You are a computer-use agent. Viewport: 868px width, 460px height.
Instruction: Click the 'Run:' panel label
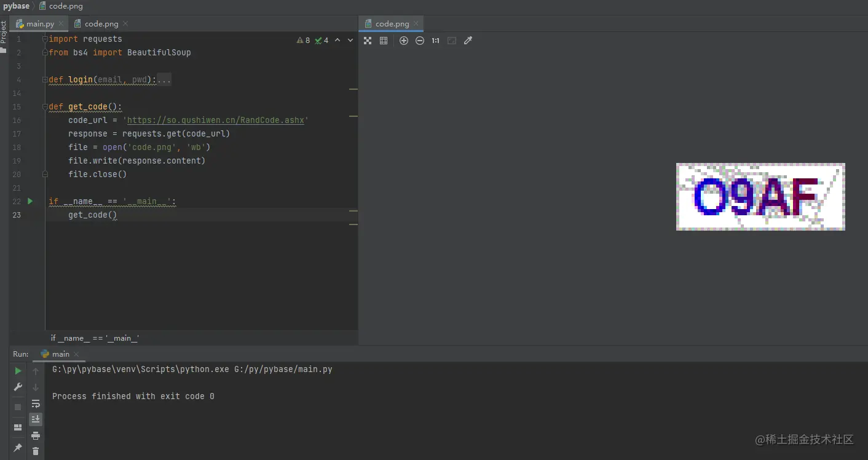click(21, 354)
